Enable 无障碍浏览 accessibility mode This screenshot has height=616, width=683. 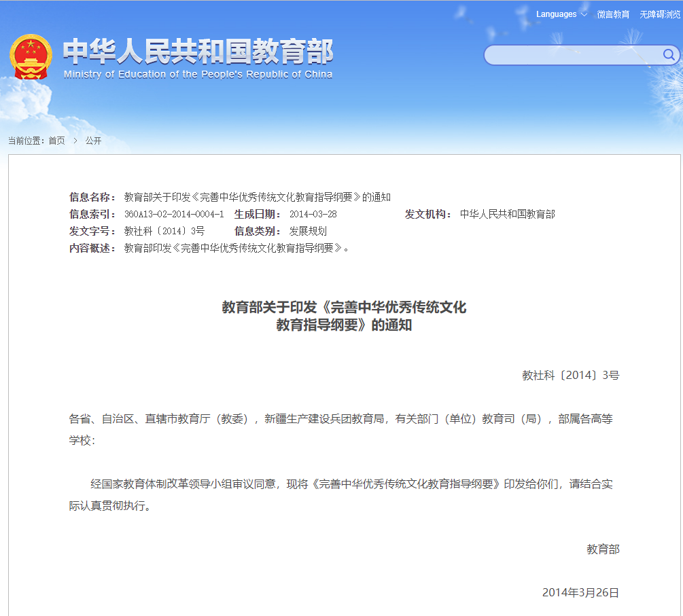click(659, 14)
